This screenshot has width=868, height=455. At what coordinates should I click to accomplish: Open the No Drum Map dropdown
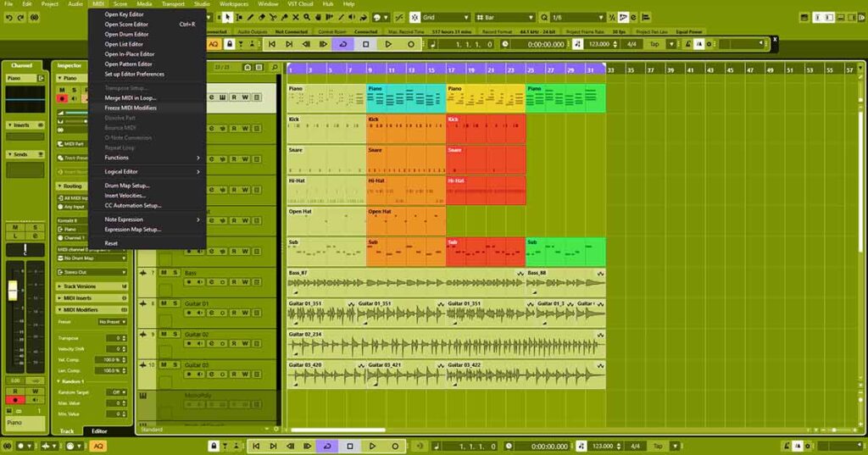point(92,258)
